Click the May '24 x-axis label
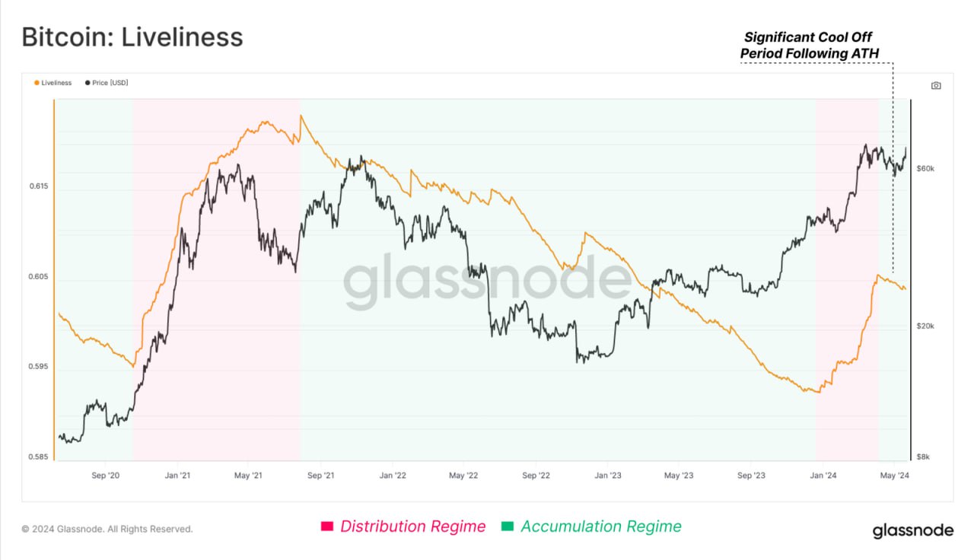 tap(895, 476)
